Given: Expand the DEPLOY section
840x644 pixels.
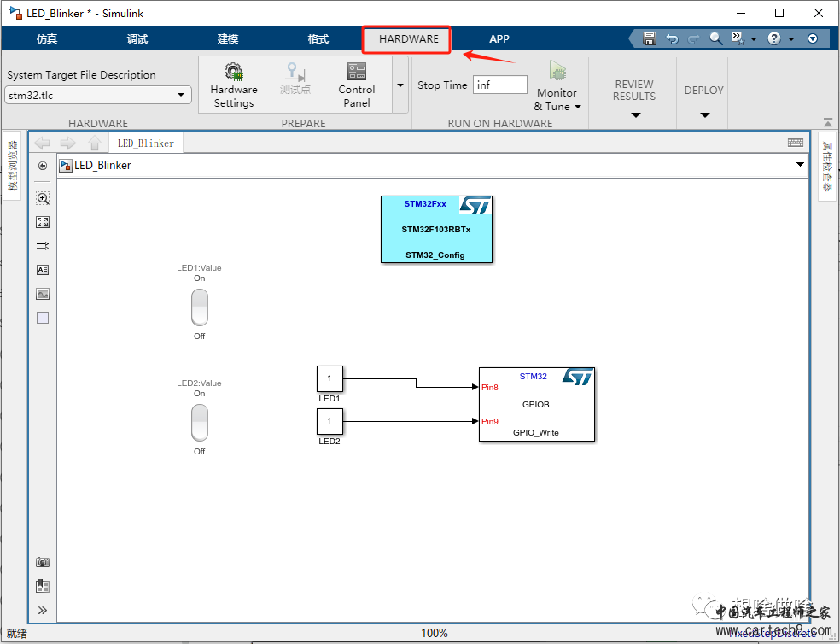Looking at the screenshot, I should coord(705,114).
